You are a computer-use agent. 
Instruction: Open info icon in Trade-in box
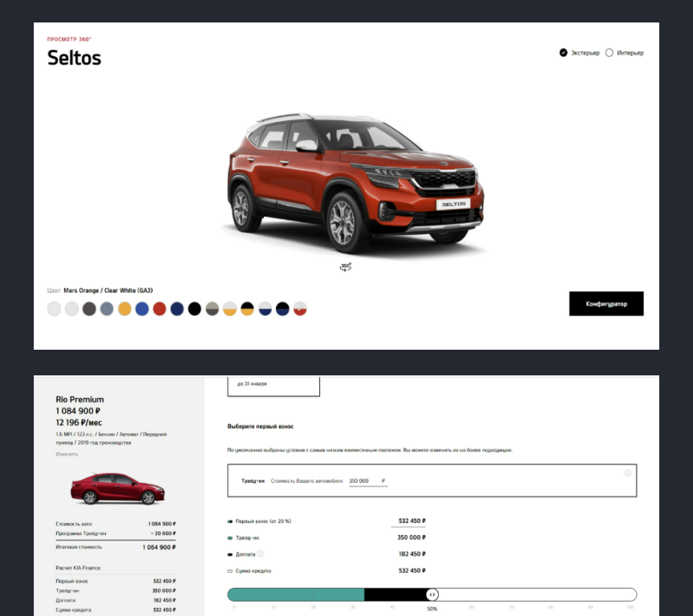click(x=627, y=473)
